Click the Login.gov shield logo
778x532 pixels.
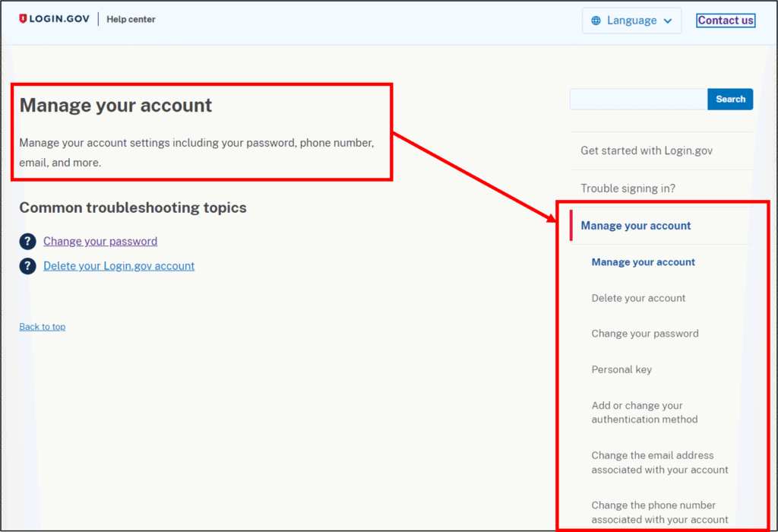pyautogui.click(x=24, y=19)
